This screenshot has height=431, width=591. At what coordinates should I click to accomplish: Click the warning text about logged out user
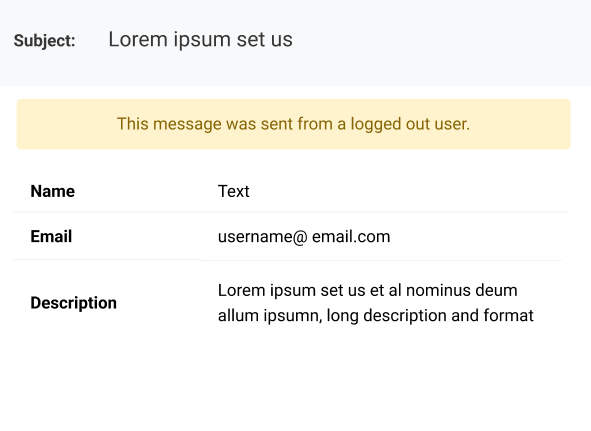(x=294, y=124)
